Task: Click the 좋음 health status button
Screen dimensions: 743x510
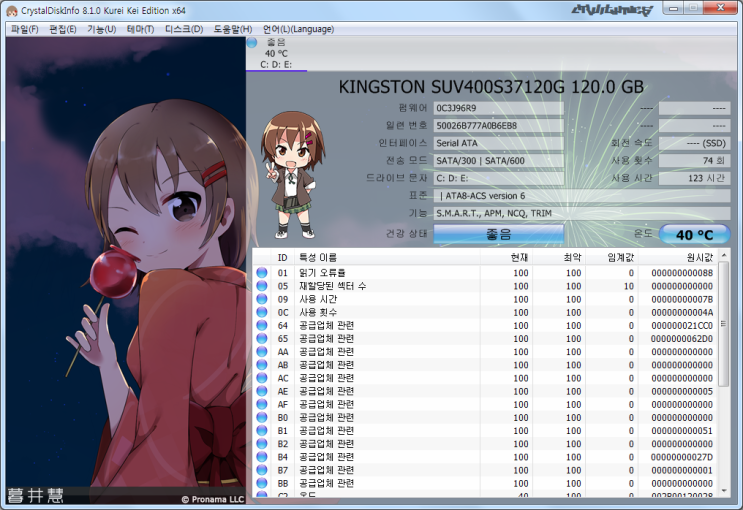Action: point(498,234)
